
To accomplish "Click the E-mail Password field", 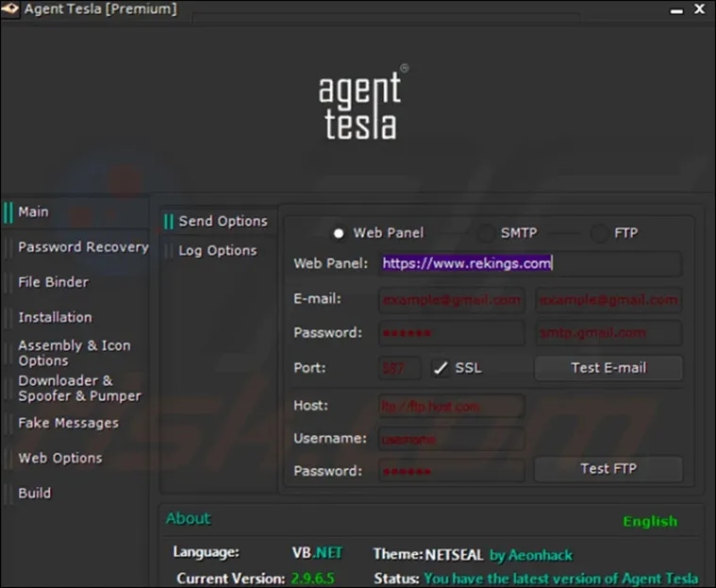I will click(x=452, y=333).
